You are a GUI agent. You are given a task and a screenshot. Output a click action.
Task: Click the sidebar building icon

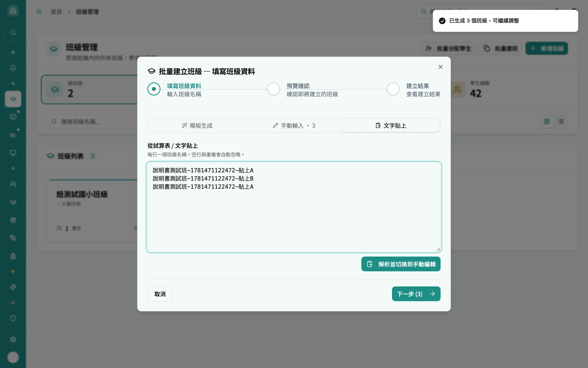[x=13, y=256]
